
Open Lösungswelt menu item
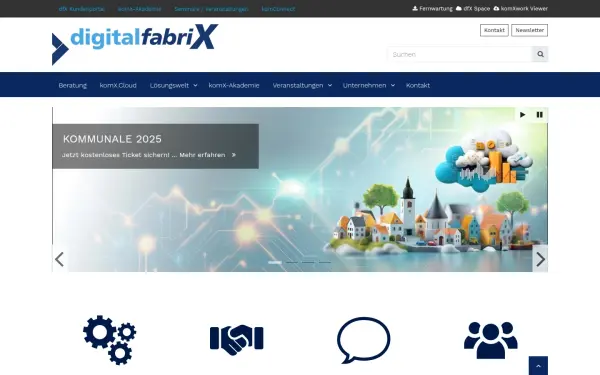(169, 85)
